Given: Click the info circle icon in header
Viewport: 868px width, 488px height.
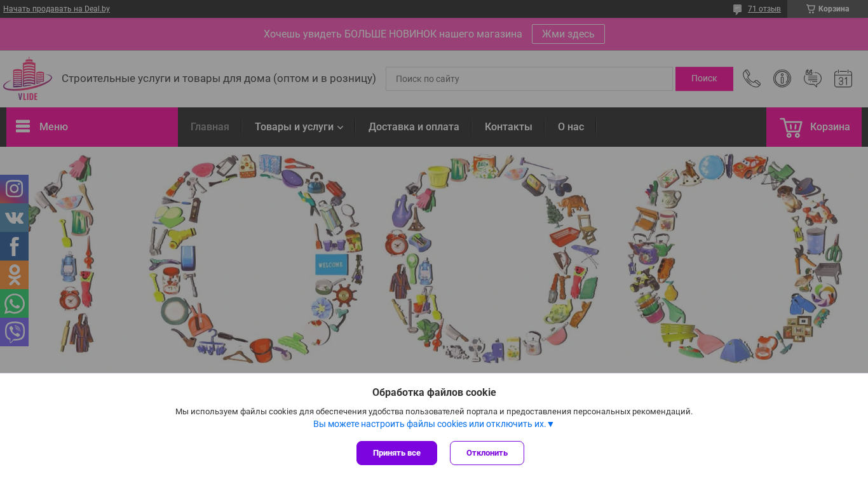Looking at the screenshot, I should click(782, 79).
